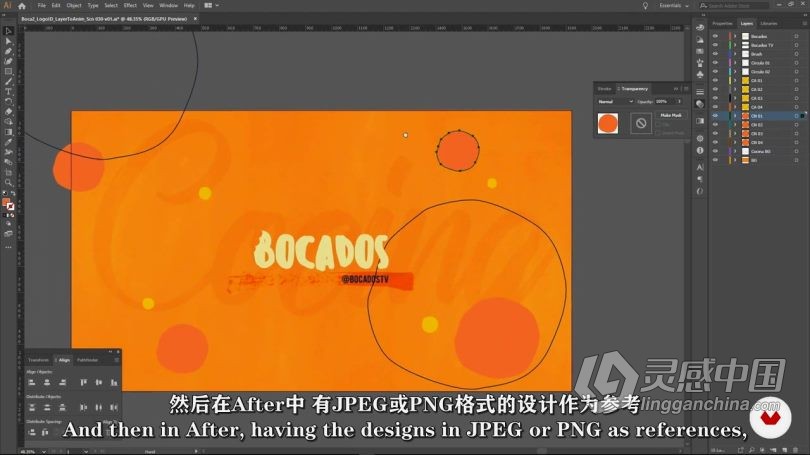The width and height of the screenshot is (810, 455).
Task: Hide the Bocados layer
Action: tap(715, 36)
